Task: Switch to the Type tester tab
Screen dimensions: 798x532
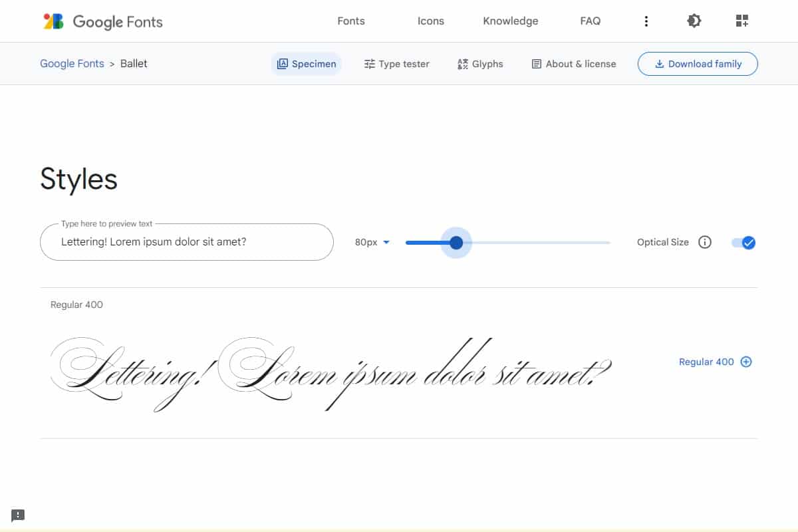Action: [x=397, y=64]
